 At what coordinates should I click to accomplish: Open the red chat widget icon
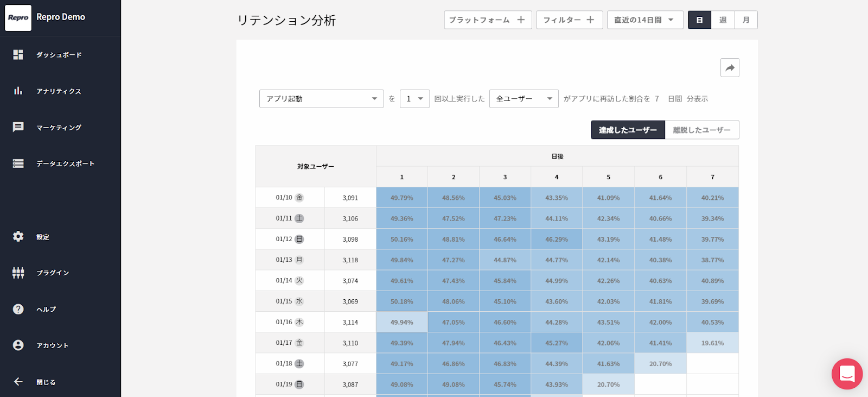point(847,374)
